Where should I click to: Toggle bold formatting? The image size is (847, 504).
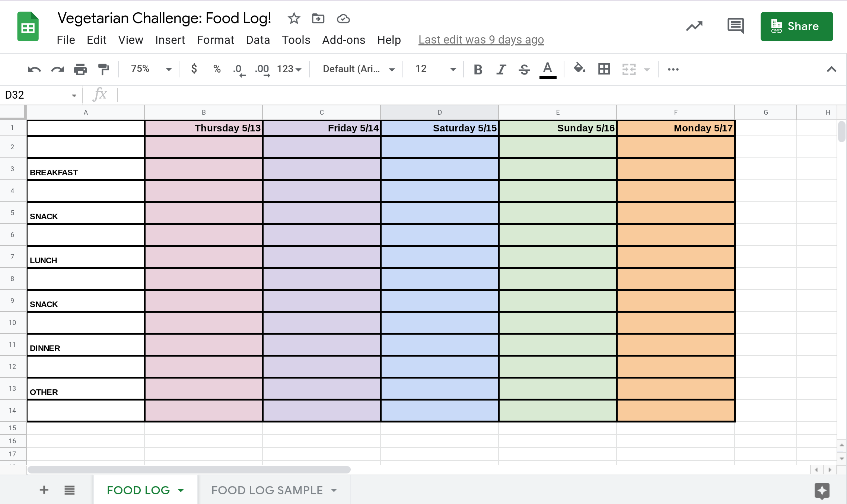tap(478, 69)
